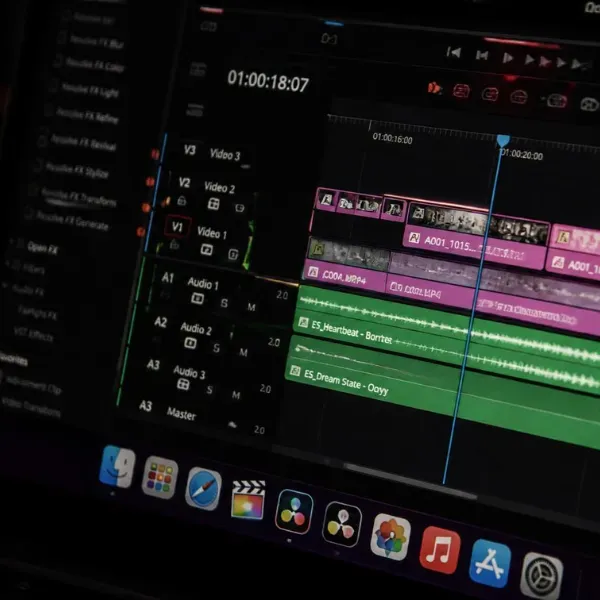Disable the Video 1 track view icon
600x600 pixels.
[233, 254]
